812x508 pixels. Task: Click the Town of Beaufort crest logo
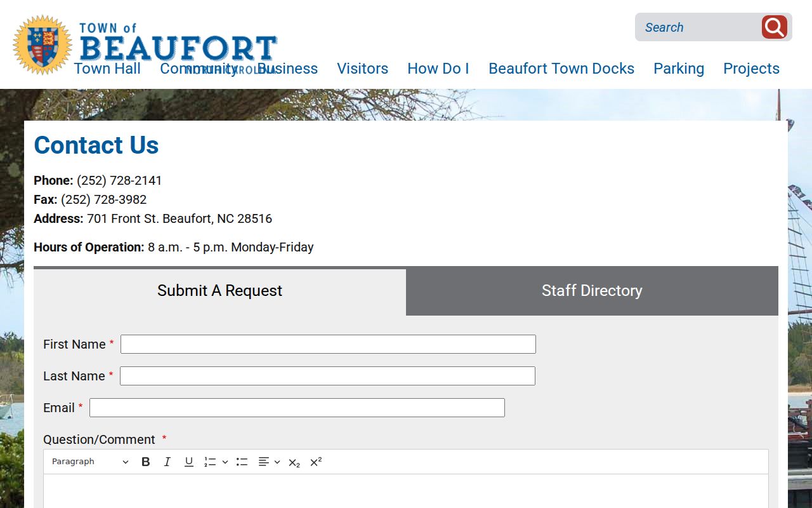(x=43, y=45)
